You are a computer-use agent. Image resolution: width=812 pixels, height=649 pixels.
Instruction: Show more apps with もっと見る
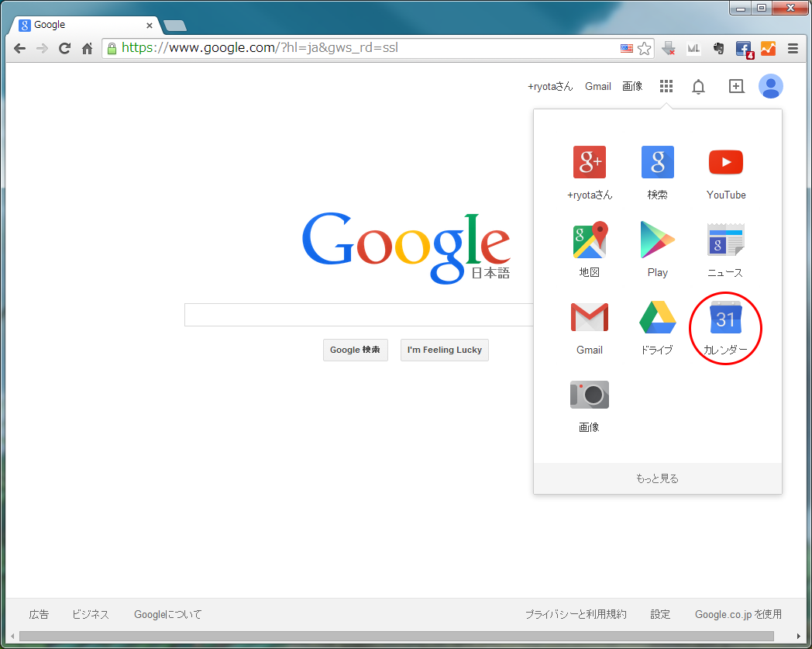(x=658, y=478)
